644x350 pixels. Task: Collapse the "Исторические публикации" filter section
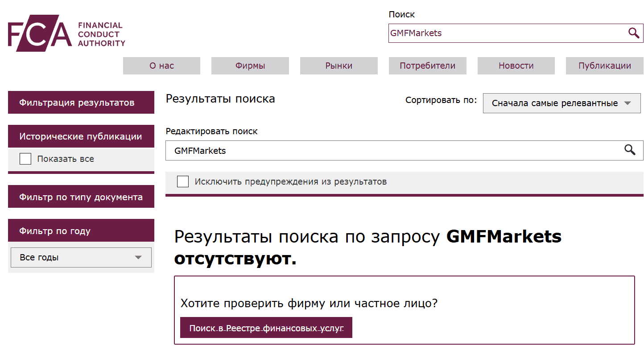(81, 136)
